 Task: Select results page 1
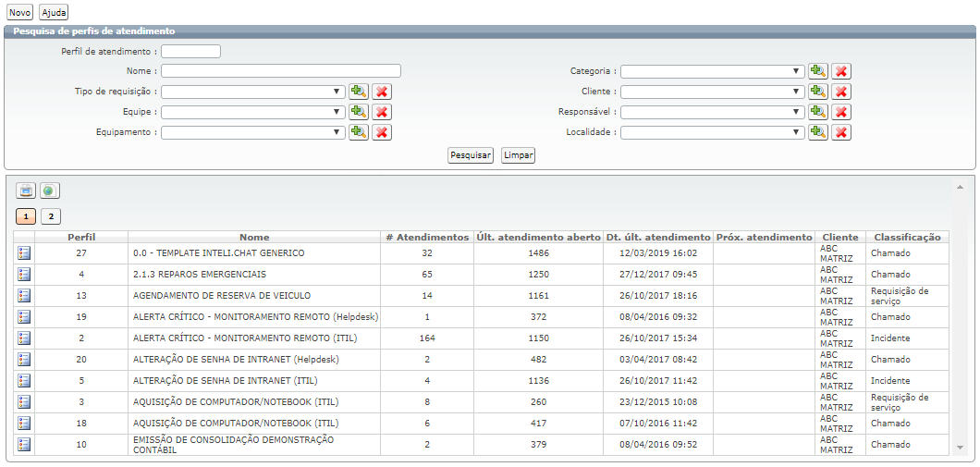26,216
